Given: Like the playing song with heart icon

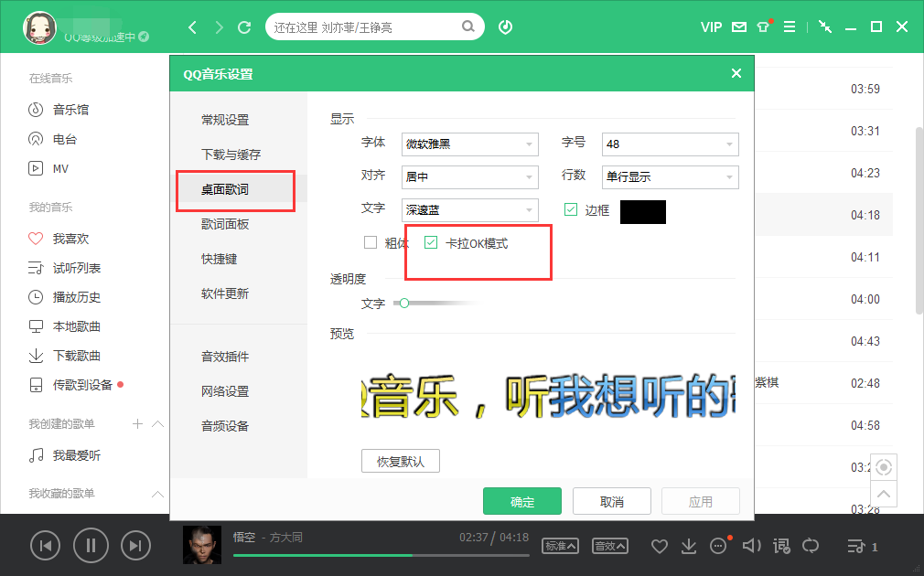Looking at the screenshot, I should (660, 547).
